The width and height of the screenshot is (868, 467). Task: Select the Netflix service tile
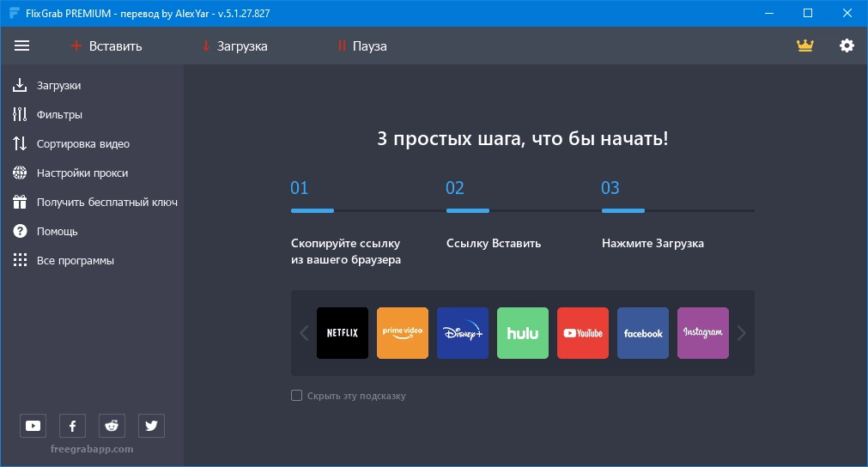click(342, 333)
